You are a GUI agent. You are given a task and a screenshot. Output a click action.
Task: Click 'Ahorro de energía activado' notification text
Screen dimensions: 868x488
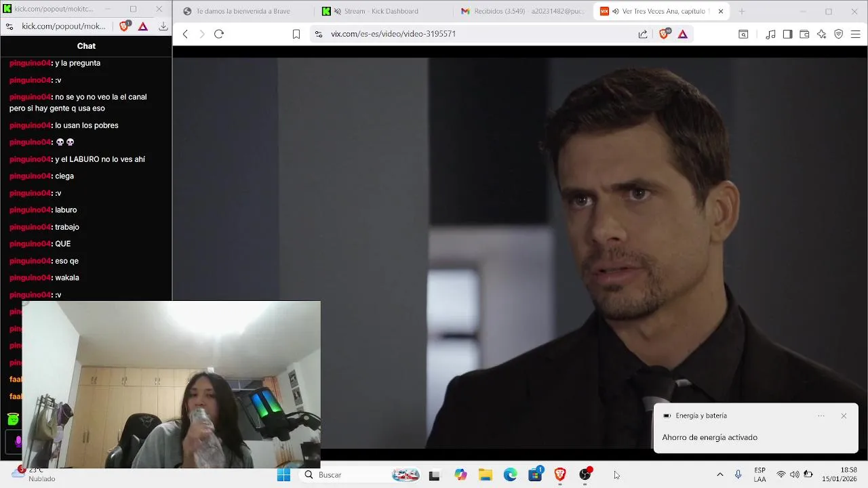709,437
